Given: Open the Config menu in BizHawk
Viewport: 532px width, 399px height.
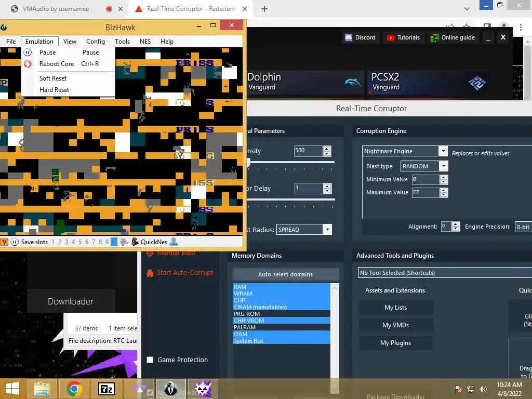Looking at the screenshot, I should [x=96, y=42].
